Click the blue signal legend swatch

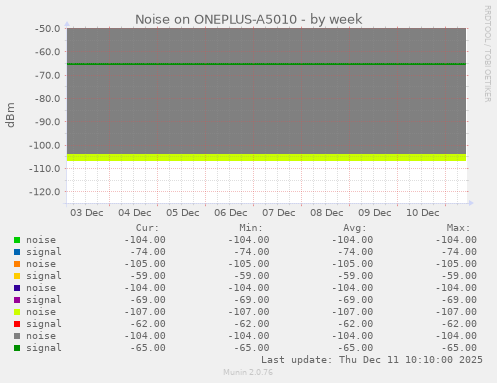coord(17,252)
